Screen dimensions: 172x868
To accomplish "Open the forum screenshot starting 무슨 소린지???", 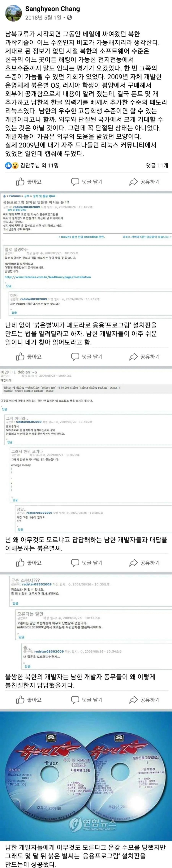I will click(x=86, y=622).
